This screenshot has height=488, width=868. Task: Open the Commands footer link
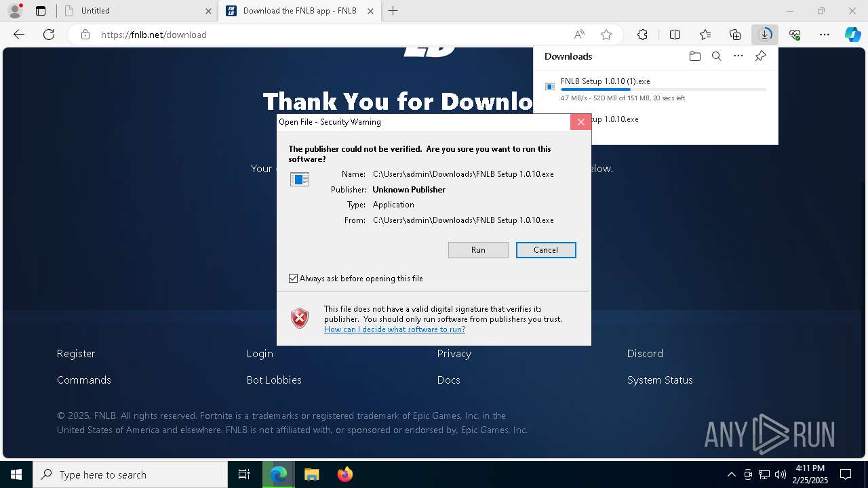84,380
